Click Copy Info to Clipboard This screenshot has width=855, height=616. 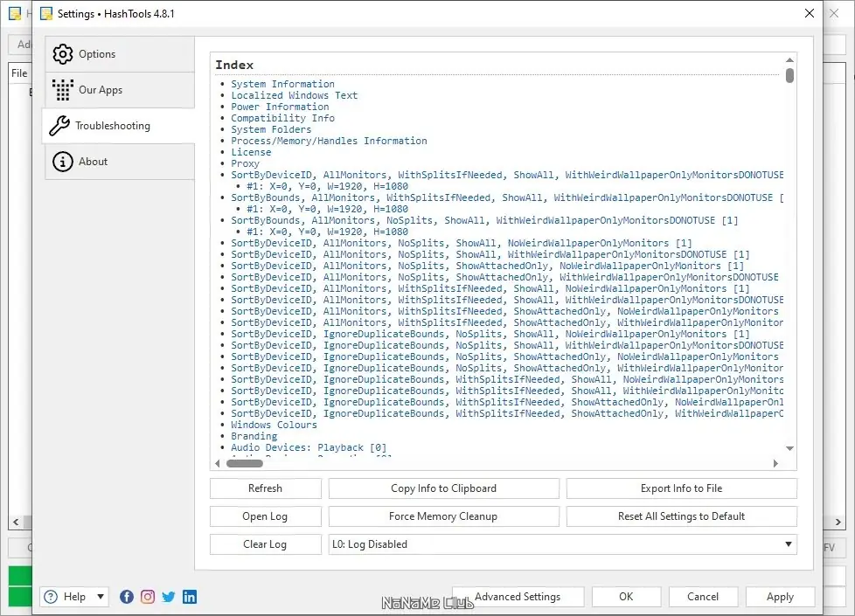(444, 488)
